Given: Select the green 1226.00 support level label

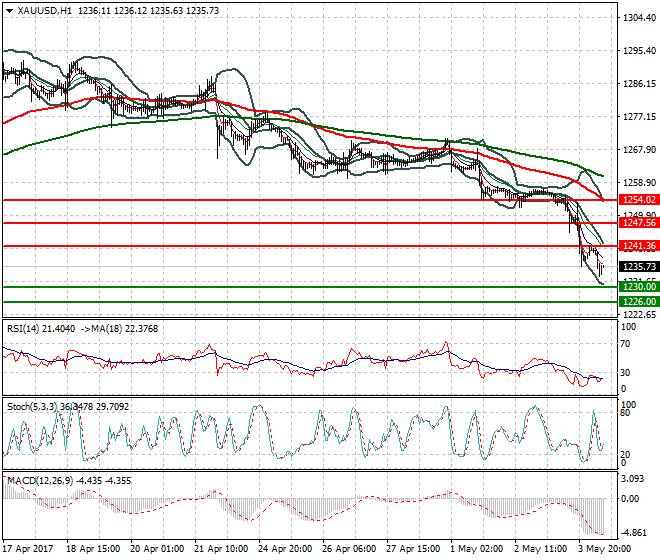Looking at the screenshot, I should [x=639, y=301].
